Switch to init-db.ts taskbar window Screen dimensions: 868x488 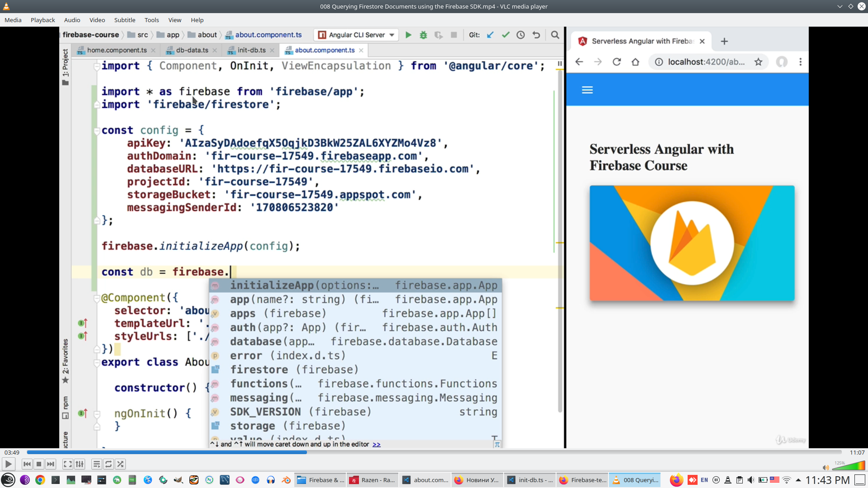pyautogui.click(x=530, y=480)
